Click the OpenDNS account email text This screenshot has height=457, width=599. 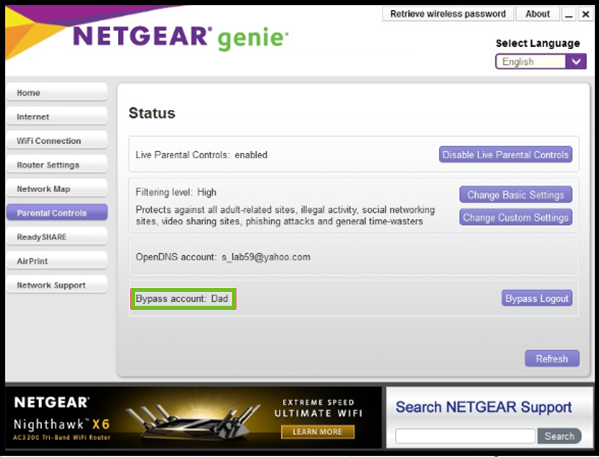pos(266,257)
